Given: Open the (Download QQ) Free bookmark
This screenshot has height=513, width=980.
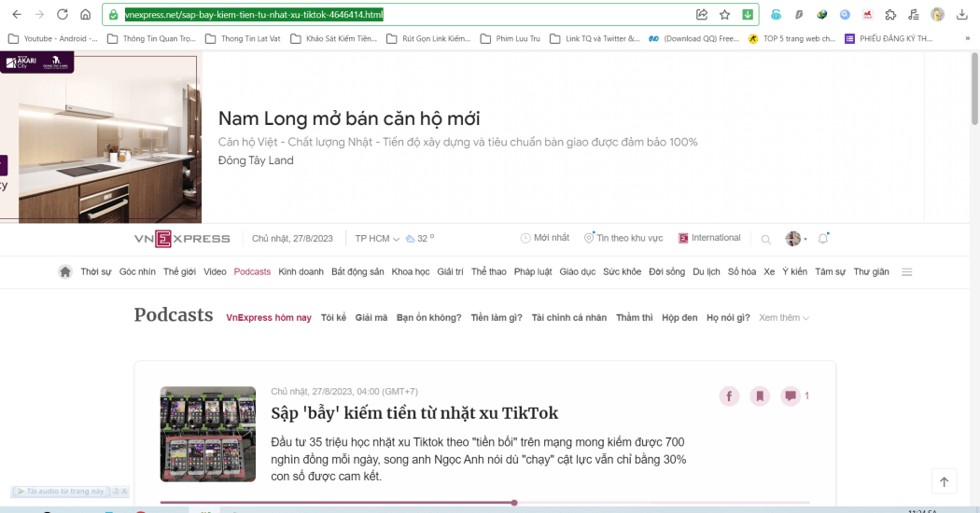Looking at the screenshot, I should click(693, 39).
